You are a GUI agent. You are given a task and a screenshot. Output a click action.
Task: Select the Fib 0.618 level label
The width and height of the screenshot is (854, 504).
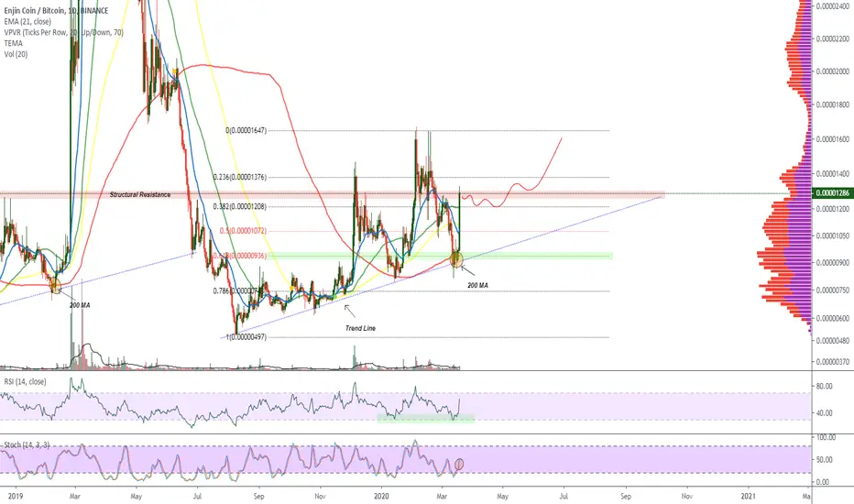tap(240, 256)
